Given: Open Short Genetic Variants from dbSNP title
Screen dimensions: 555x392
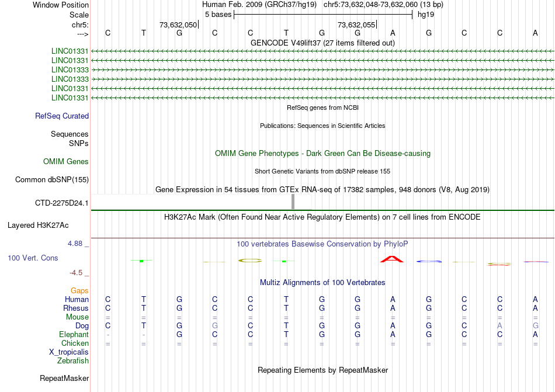Looking at the screenshot, I should click(x=322, y=171).
